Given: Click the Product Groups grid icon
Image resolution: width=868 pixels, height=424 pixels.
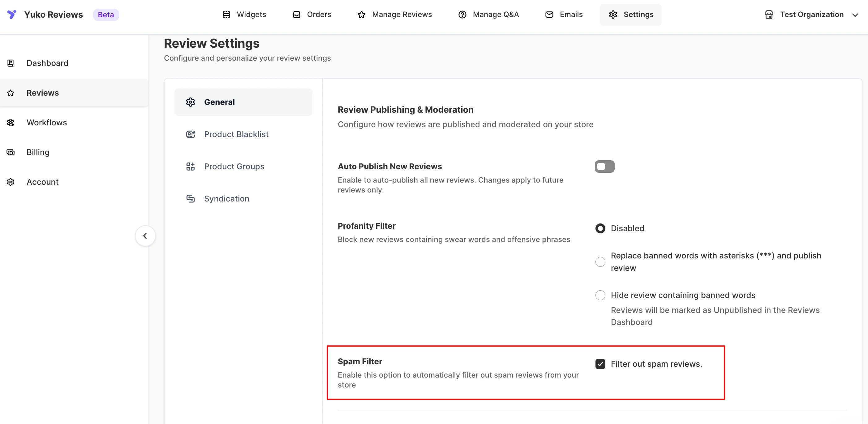Looking at the screenshot, I should tap(190, 167).
